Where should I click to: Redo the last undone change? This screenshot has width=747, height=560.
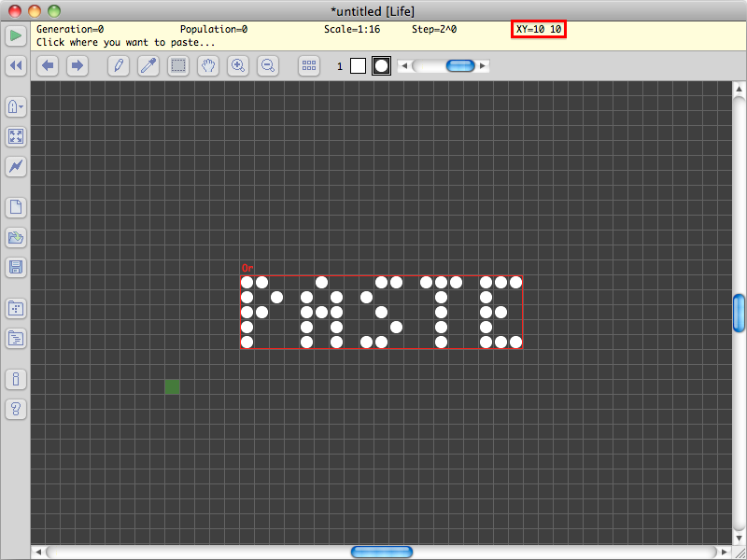(x=78, y=65)
